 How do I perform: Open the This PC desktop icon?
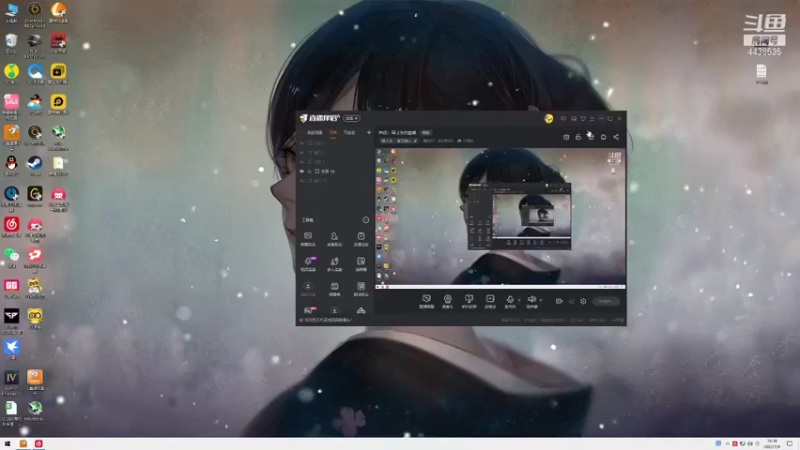[11, 12]
